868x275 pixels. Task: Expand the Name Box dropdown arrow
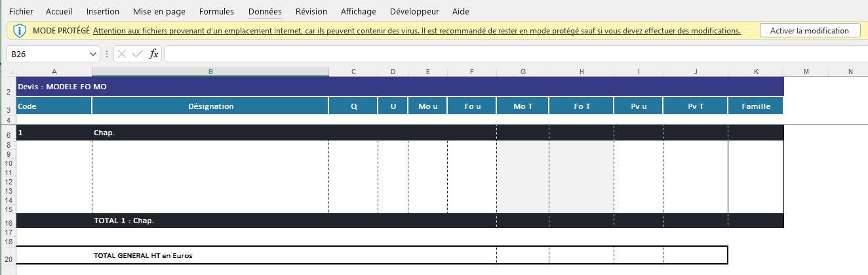click(x=92, y=54)
